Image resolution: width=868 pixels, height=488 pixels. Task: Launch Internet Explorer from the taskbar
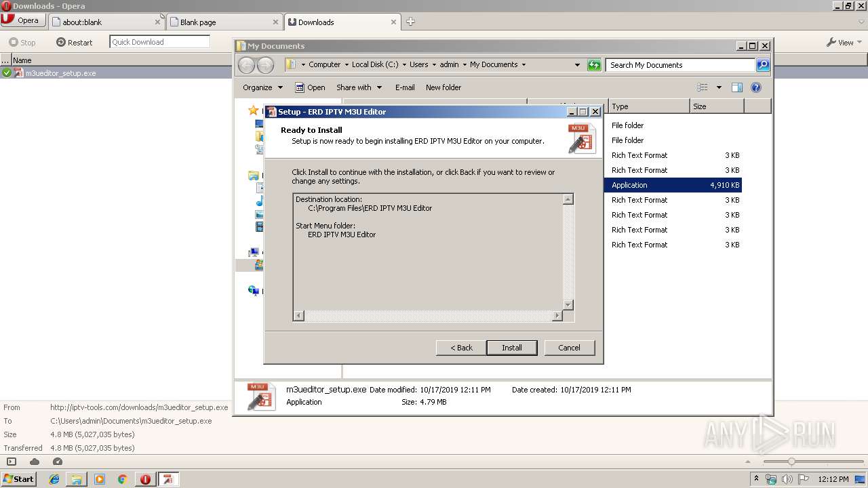54,479
